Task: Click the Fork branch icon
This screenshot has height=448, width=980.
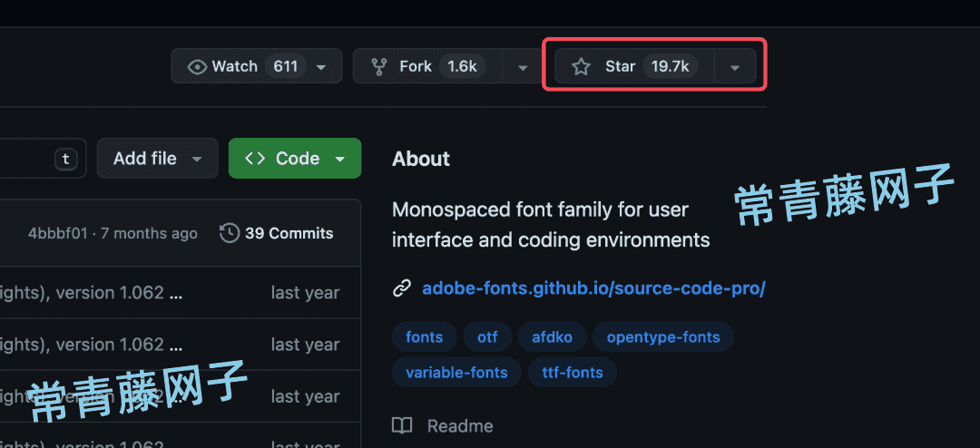Action: 378,66
